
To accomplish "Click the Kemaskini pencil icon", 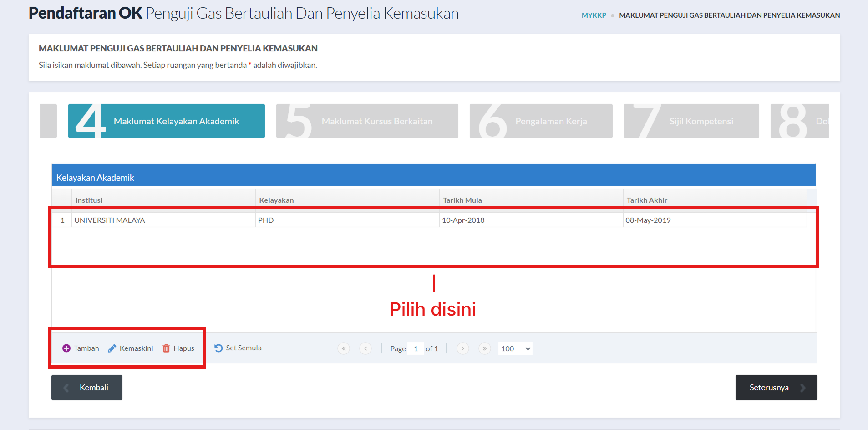I will point(112,348).
